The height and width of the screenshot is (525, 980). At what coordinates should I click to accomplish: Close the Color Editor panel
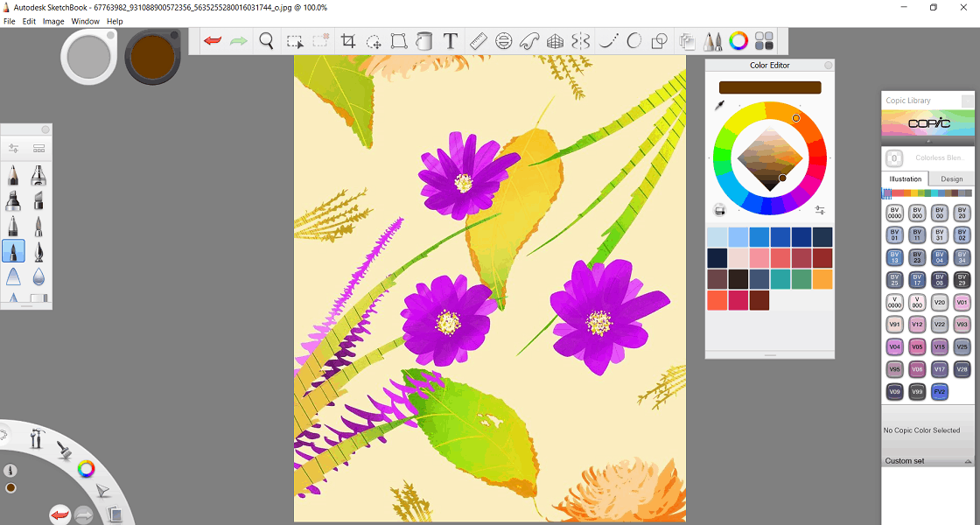click(828, 65)
